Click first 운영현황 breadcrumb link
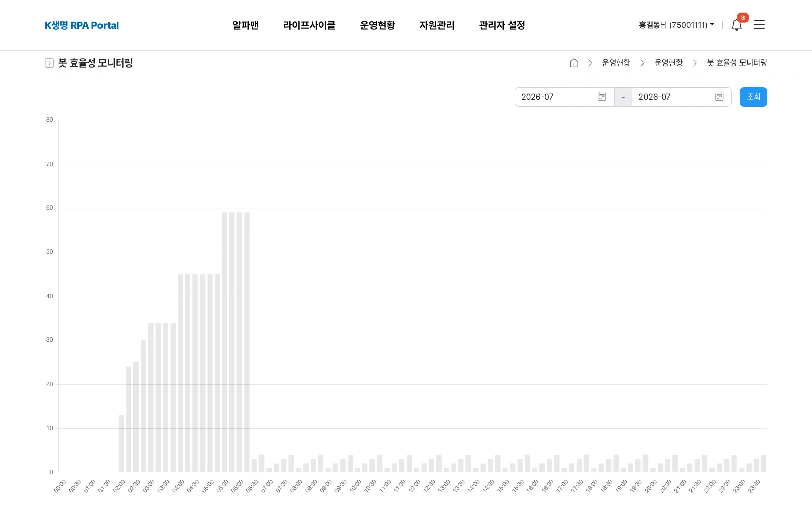 (616, 63)
